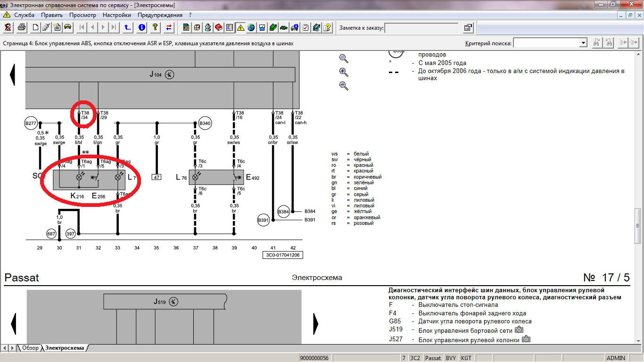Image resolution: width=644 pixels, height=362 pixels.
Task: Click the camera icon next to J519
Action: click(x=519, y=329)
